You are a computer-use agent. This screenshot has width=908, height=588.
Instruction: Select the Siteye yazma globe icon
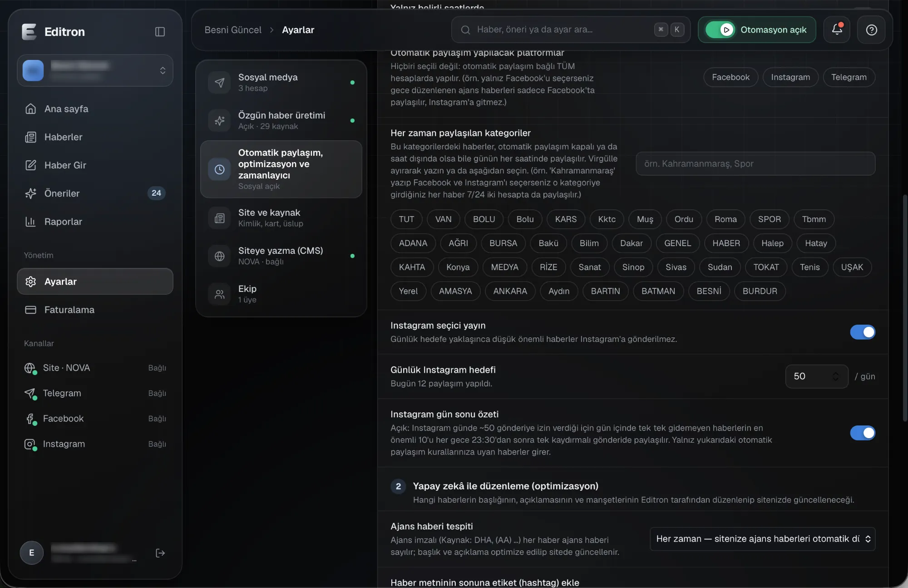[x=219, y=256]
